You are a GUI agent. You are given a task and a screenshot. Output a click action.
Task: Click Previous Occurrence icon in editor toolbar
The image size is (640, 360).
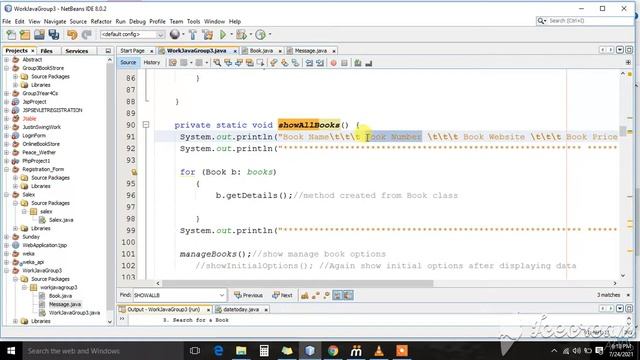click(x=228, y=63)
